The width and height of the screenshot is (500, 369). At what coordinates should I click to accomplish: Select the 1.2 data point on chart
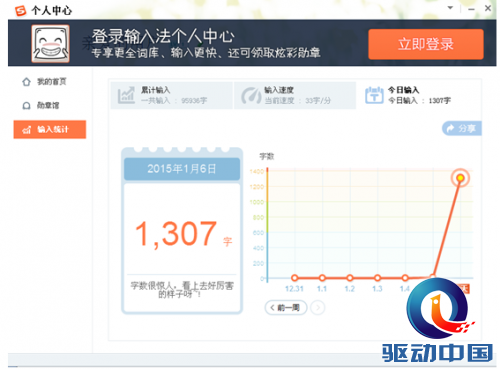[x=350, y=278]
